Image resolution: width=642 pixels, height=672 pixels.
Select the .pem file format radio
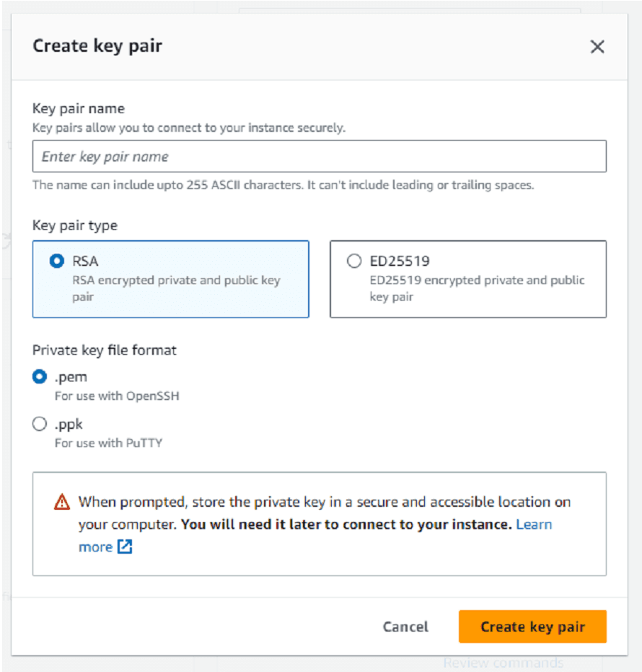(x=40, y=376)
